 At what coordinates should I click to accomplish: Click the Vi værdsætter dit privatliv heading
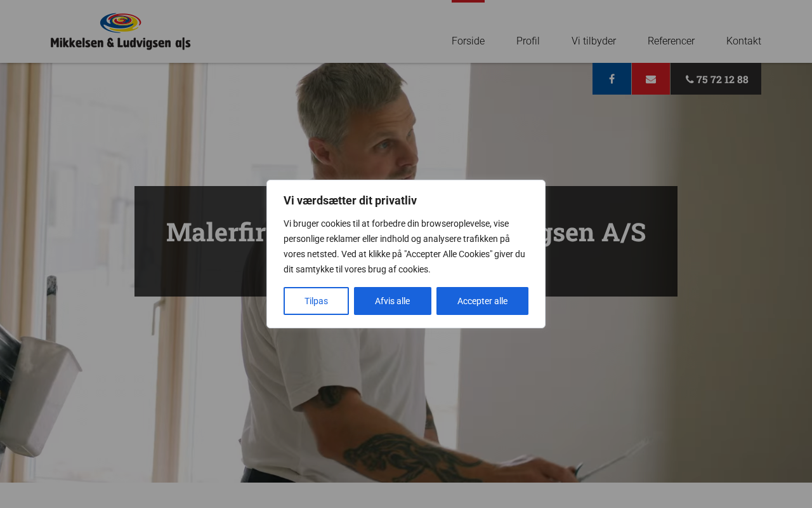(x=350, y=201)
